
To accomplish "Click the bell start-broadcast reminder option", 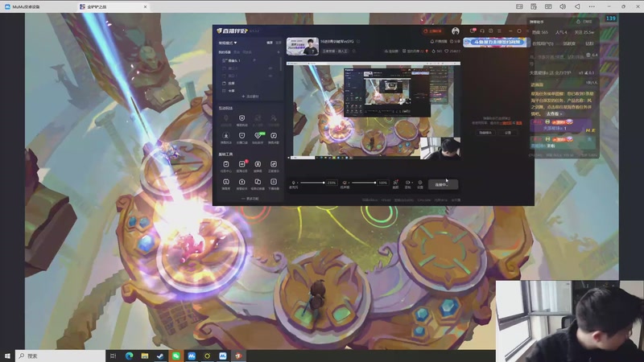I will (x=439, y=42).
